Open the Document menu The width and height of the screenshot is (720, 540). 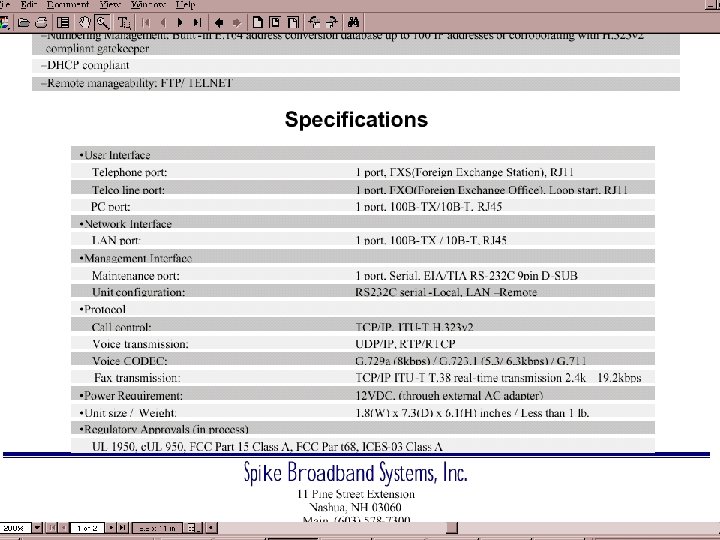coord(68,5)
